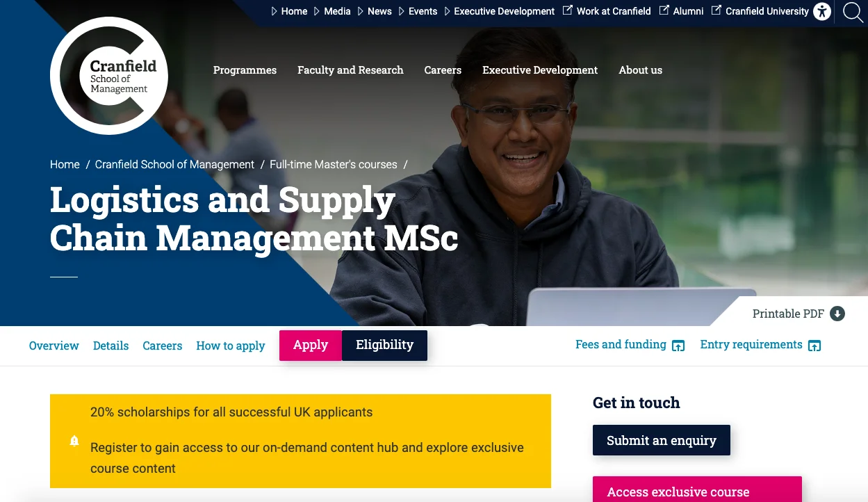This screenshot has height=502, width=868.
Task: Follow the Full-time Master's courses breadcrumb
Action: pos(334,165)
